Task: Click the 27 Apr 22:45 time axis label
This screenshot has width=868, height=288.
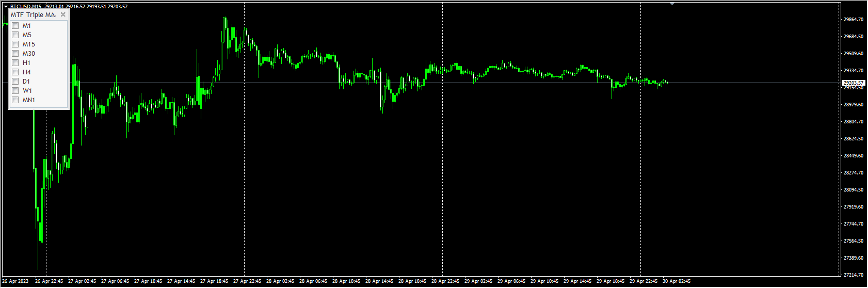Action: [247, 281]
